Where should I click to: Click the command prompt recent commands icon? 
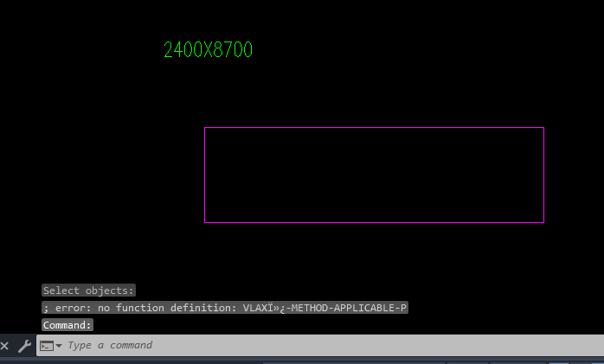[46, 346]
